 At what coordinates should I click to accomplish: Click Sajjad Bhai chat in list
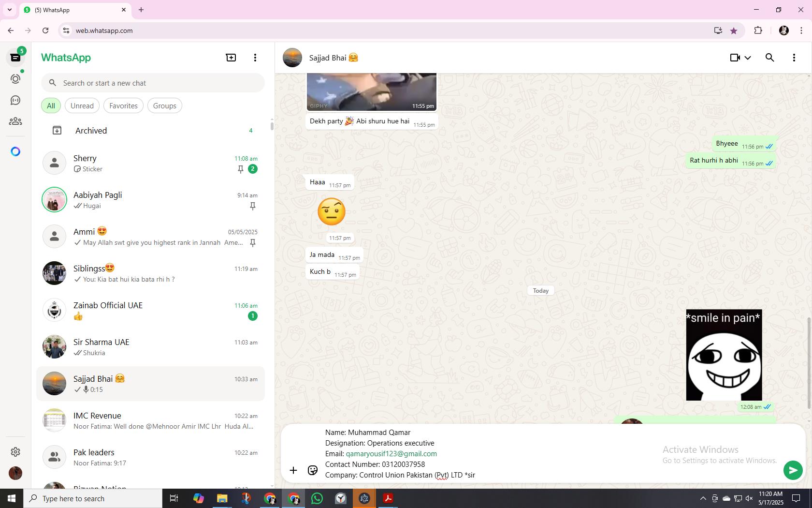151,384
